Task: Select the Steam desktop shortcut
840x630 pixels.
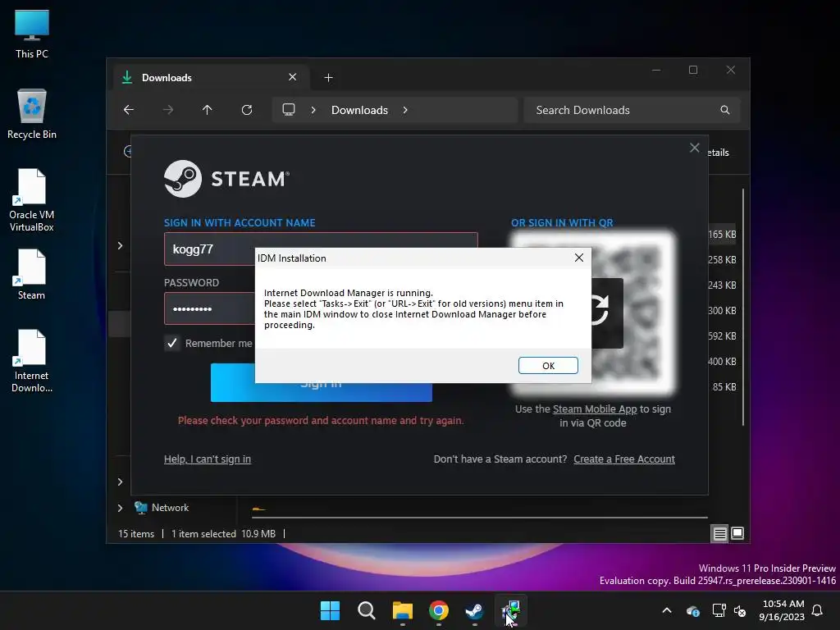Action: tap(32, 274)
